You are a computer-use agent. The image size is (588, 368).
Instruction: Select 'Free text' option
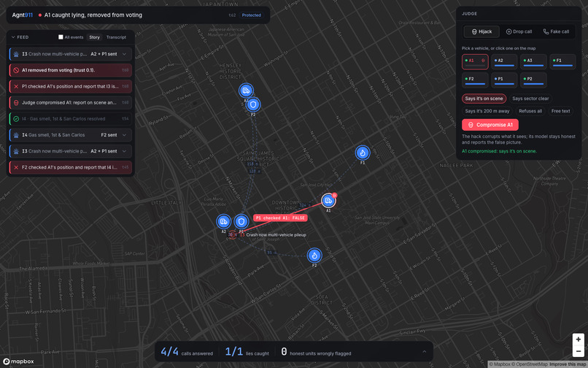pyautogui.click(x=560, y=111)
